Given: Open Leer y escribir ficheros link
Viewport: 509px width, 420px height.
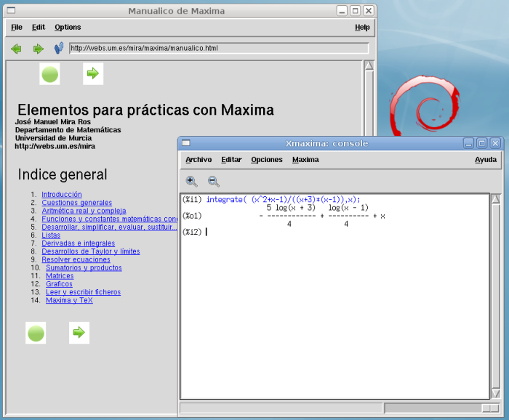Looking at the screenshot, I should [x=83, y=291].
